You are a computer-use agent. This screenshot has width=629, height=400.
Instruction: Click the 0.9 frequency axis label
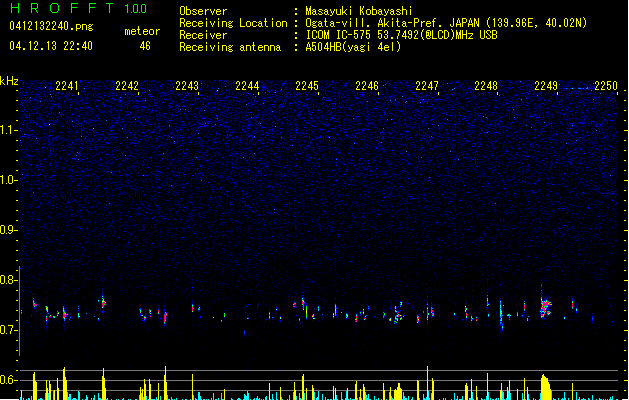pyautogui.click(x=8, y=230)
